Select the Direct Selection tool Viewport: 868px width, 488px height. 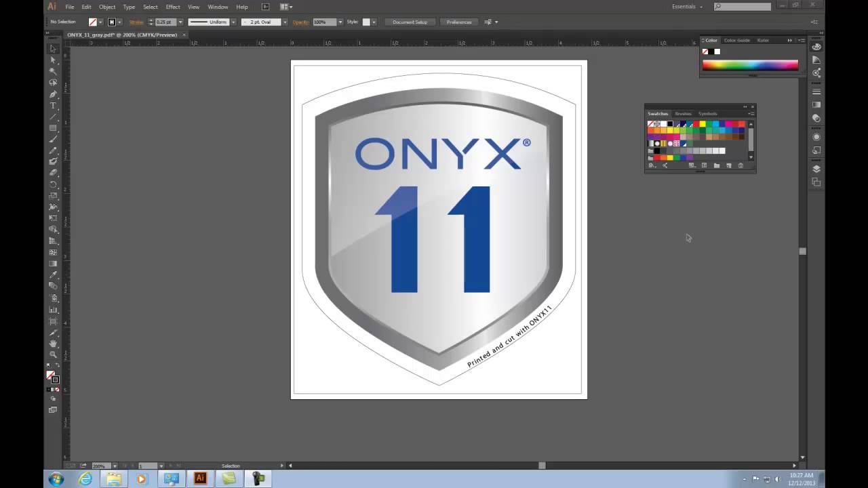click(53, 60)
